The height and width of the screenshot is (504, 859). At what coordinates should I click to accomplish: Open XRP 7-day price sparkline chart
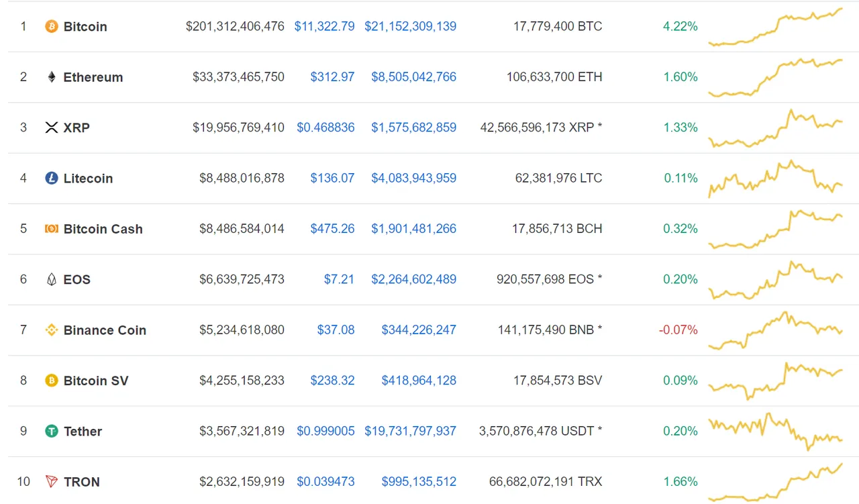tap(776, 128)
